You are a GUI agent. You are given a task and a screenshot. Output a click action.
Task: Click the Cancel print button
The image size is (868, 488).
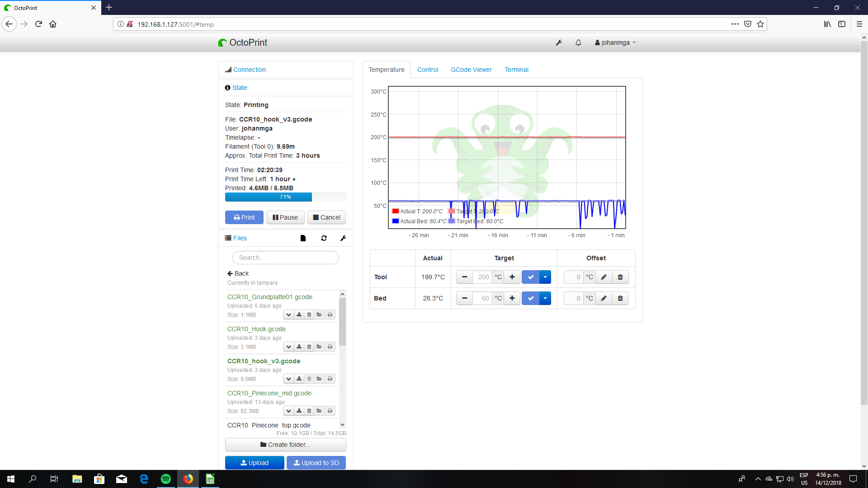326,217
